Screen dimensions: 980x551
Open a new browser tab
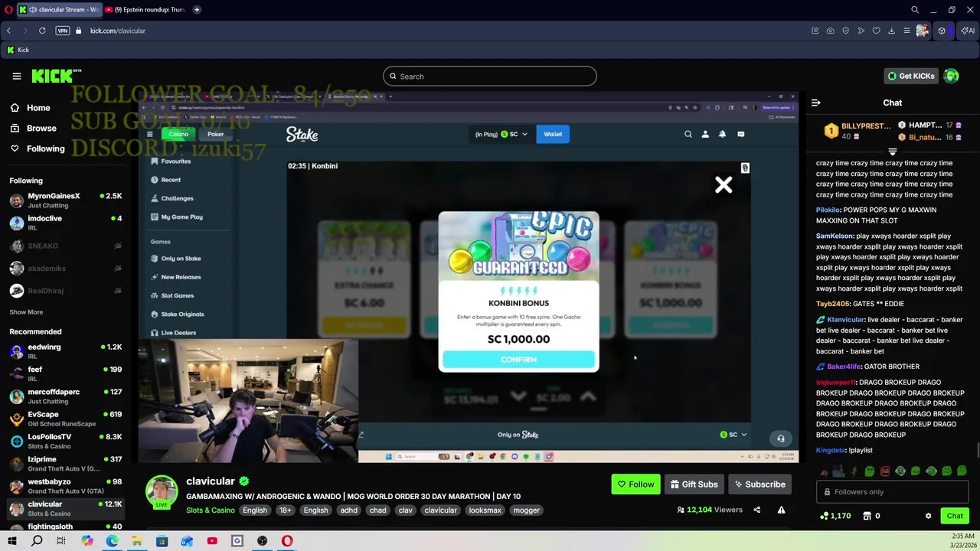197,9
